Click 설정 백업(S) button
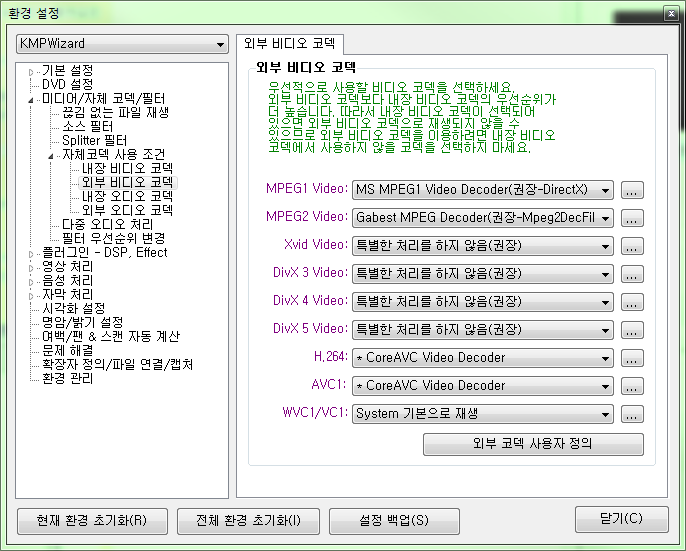The width and height of the screenshot is (686, 551). coord(394,521)
